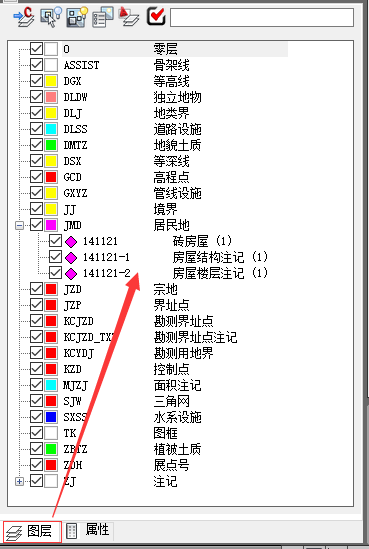Select the layer name TK

point(70,433)
